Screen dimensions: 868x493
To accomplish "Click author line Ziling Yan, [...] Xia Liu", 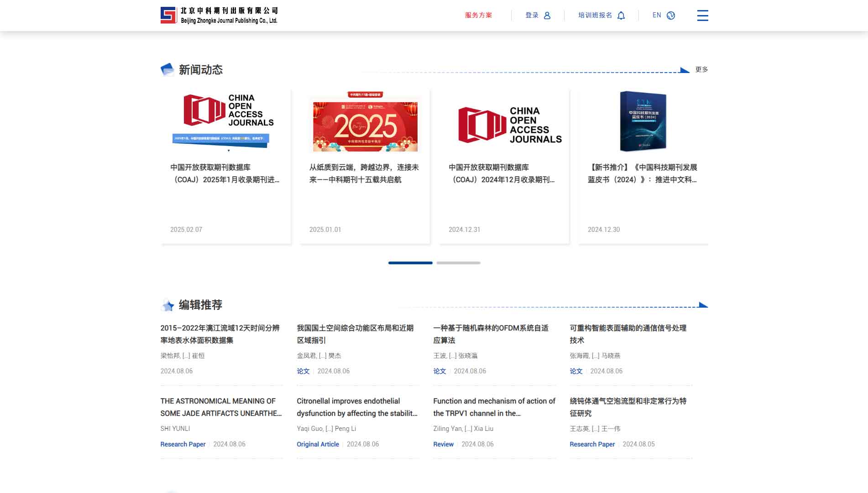I will coord(463,429).
